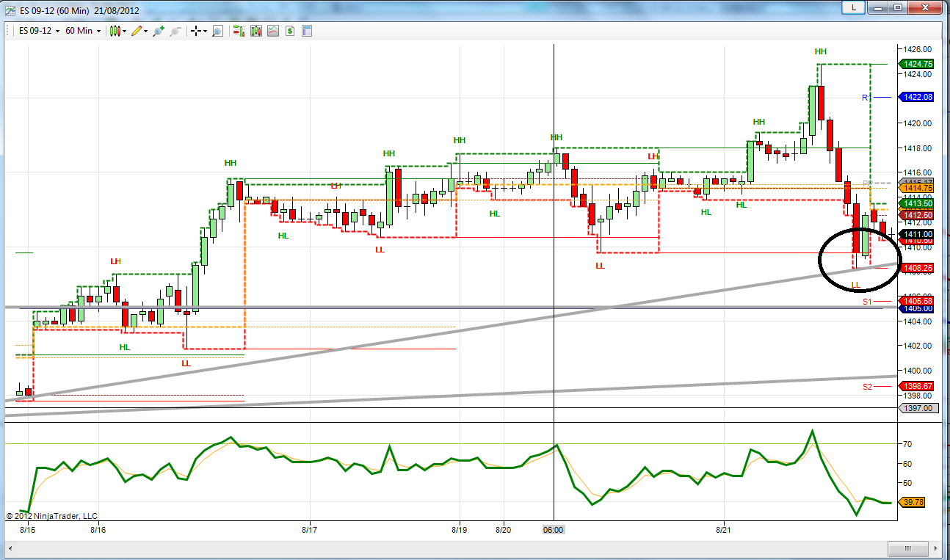Select the zoom frame magnifier tool
This screenshot has height=560, width=950.
pyautogui.click(x=217, y=31)
